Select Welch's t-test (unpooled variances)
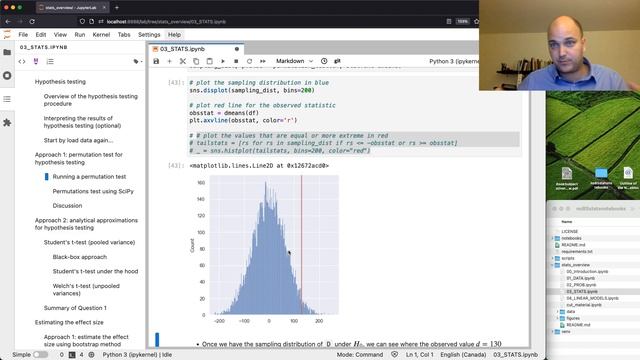The width and height of the screenshot is (640, 360). pyautogui.click(x=86, y=289)
